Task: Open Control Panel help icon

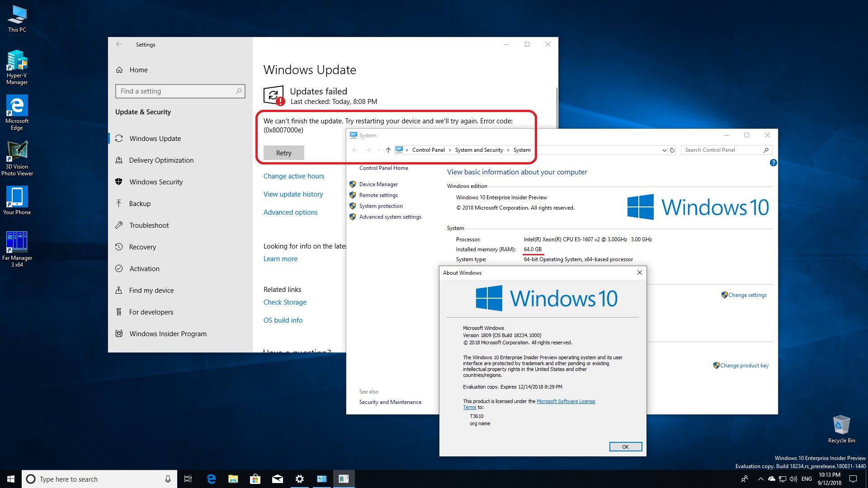Action: [773, 163]
